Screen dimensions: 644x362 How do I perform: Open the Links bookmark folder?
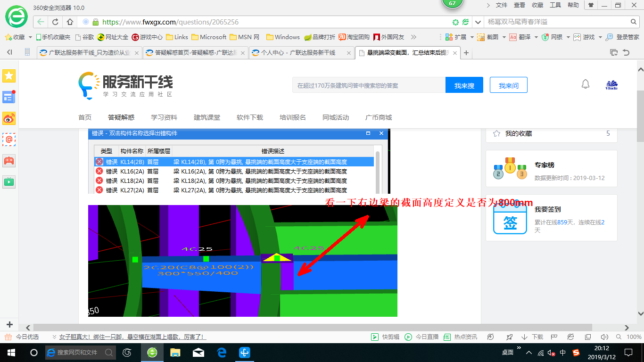point(177,37)
